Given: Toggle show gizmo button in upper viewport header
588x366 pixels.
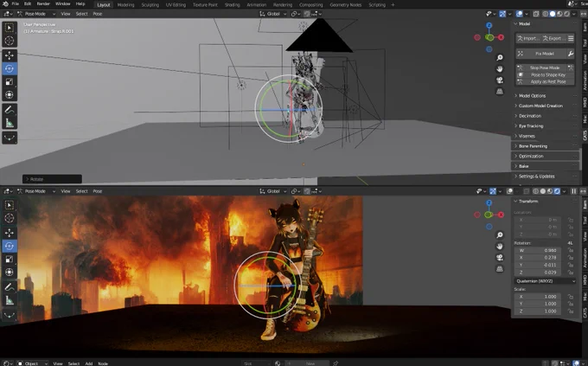Looking at the screenshot, I should tap(502, 14).
